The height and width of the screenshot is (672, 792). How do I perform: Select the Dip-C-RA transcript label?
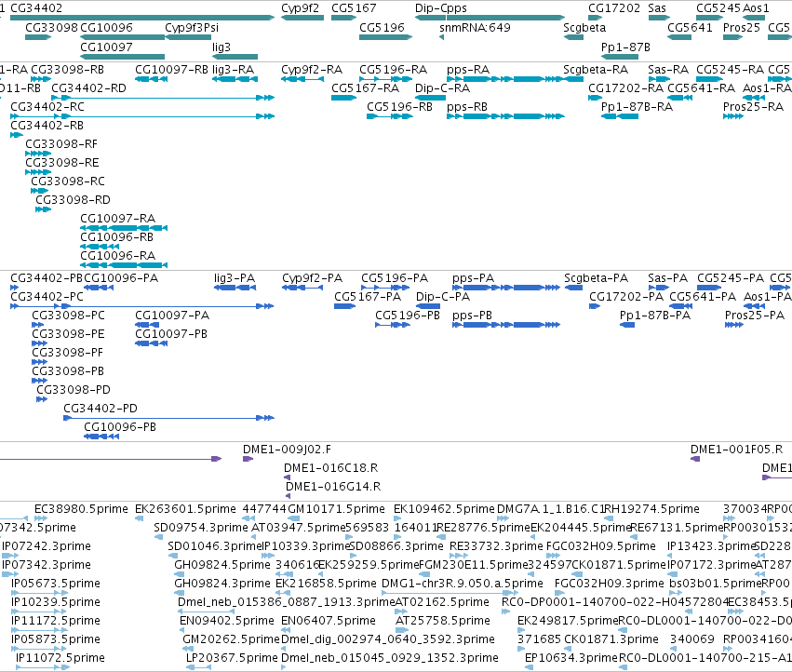coord(442,87)
